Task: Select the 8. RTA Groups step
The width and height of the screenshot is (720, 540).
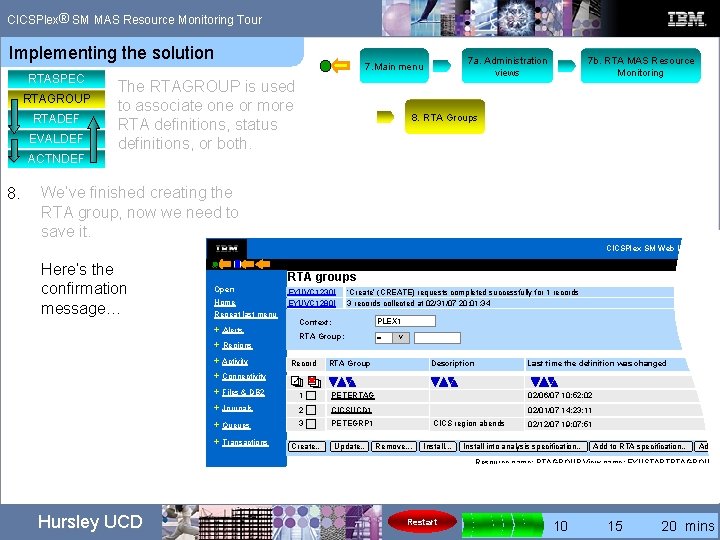Action: click(x=444, y=117)
